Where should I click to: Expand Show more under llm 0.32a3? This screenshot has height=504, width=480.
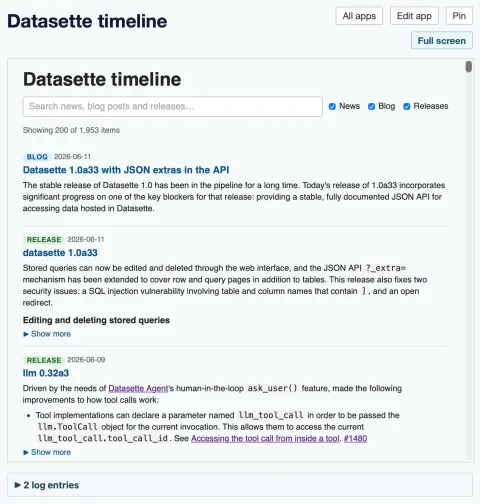[47, 452]
